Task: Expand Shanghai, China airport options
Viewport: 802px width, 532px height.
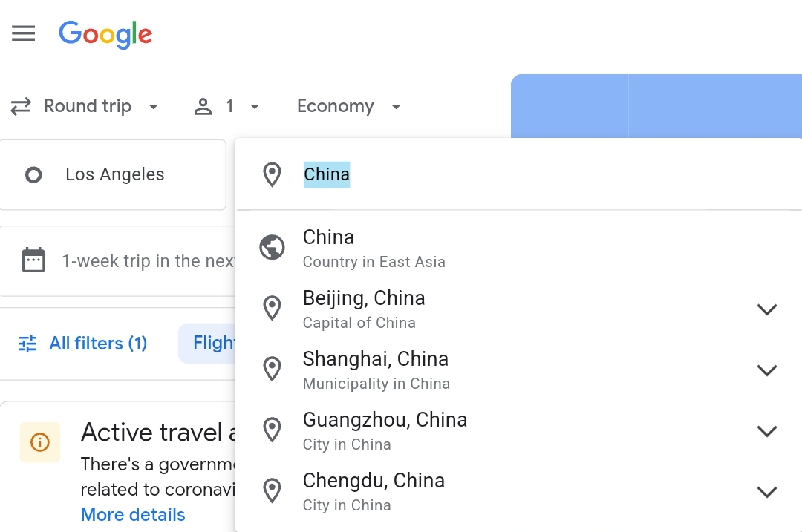Action: click(x=767, y=370)
